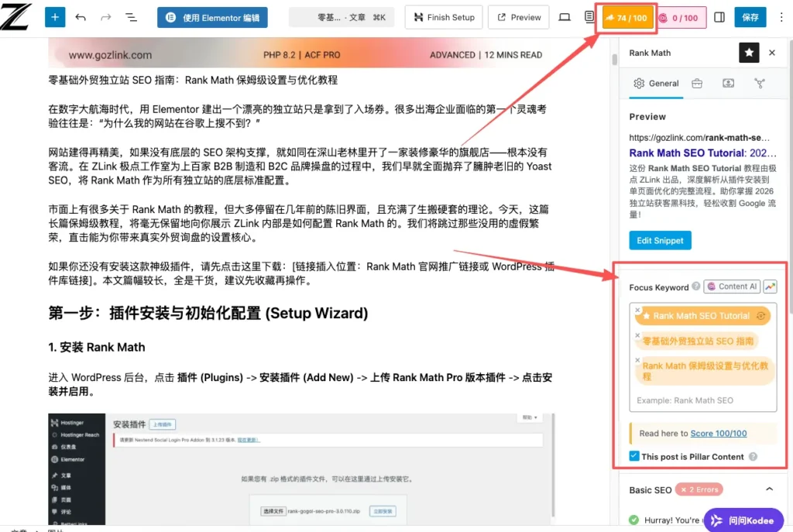793x532 pixels.
Task: Click Finish Setup button
Action: (x=444, y=17)
